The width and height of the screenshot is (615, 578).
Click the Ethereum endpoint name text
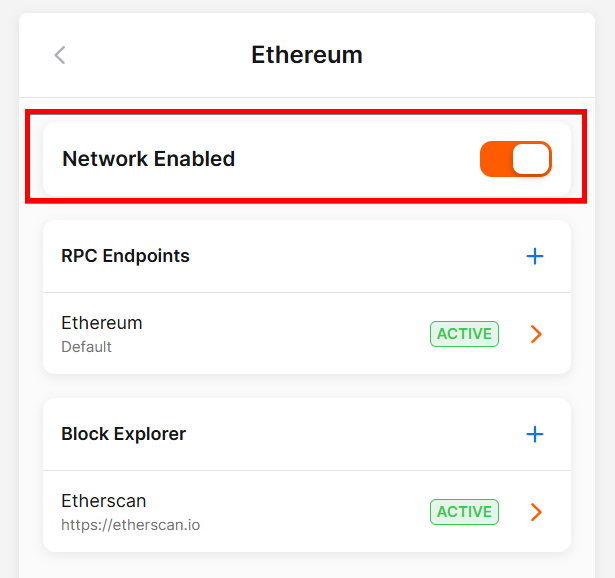coord(102,323)
